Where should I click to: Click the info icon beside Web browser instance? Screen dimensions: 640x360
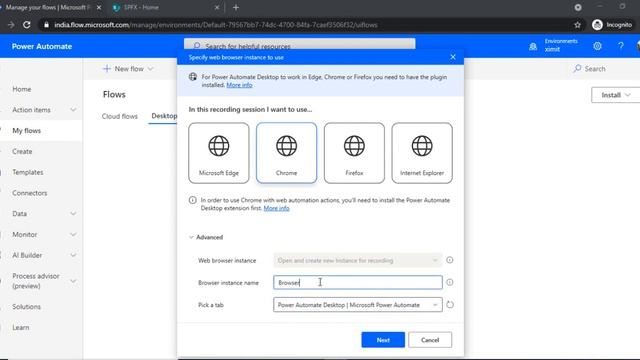(x=449, y=260)
